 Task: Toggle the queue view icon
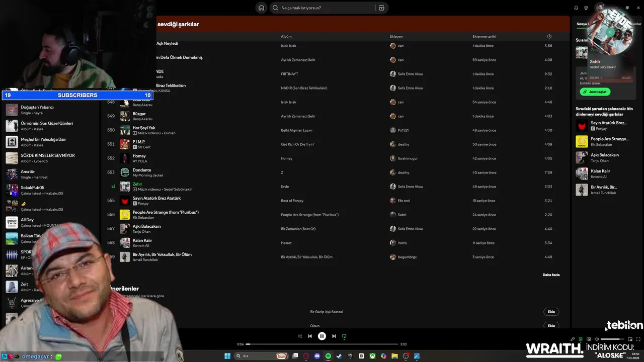(580, 339)
